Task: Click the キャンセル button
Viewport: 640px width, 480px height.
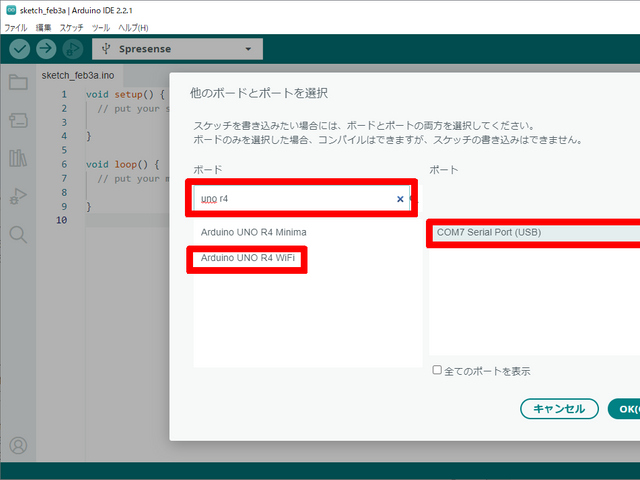Action: click(x=559, y=409)
